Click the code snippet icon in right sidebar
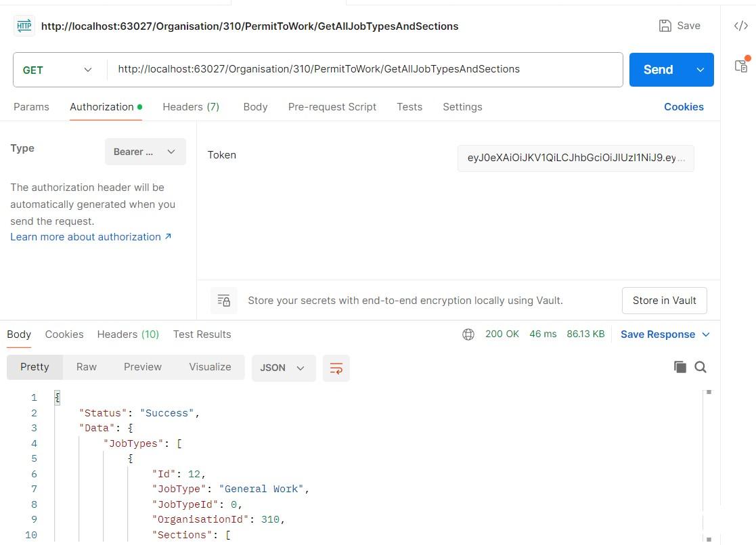This screenshot has width=756, height=545. coord(741,26)
